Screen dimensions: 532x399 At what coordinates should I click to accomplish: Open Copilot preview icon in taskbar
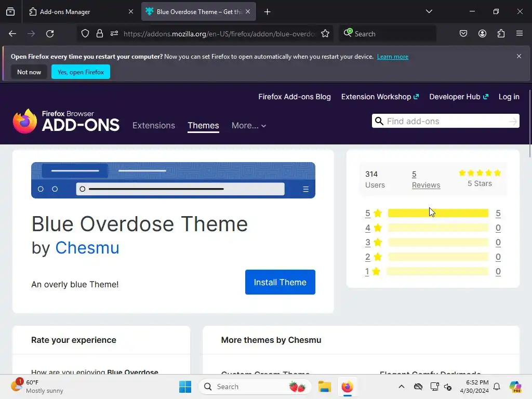coord(515,387)
